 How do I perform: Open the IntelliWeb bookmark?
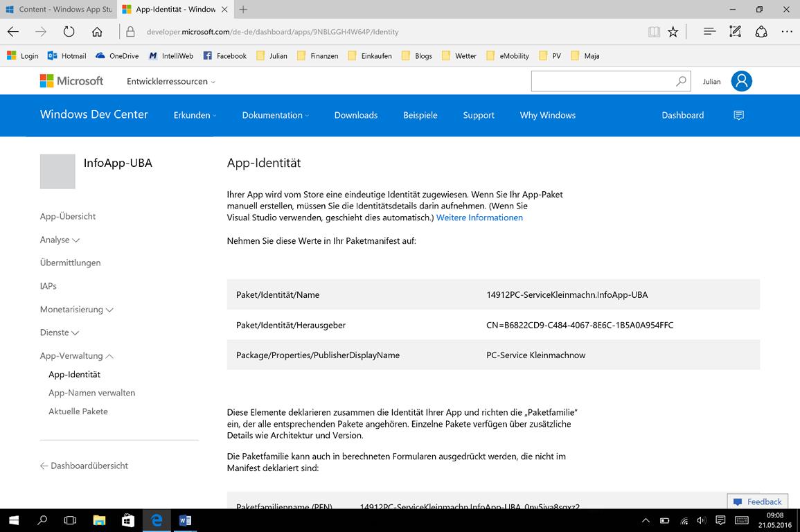click(171, 56)
